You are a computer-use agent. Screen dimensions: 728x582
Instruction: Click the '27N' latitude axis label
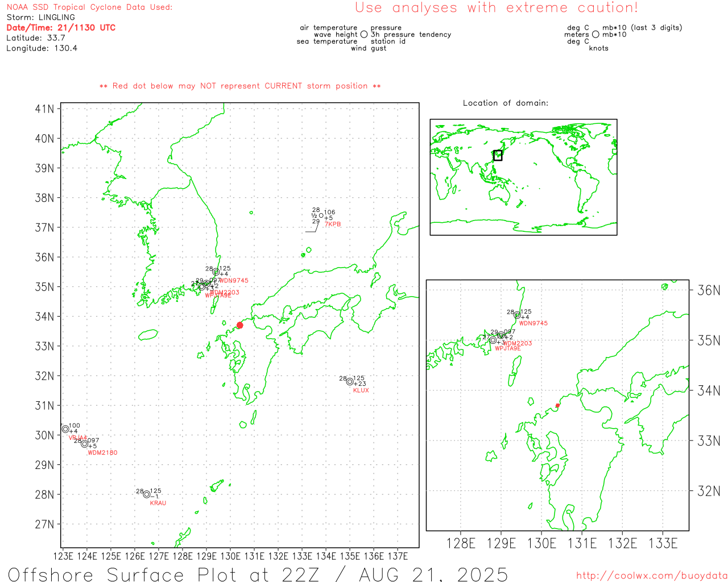click(44, 524)
